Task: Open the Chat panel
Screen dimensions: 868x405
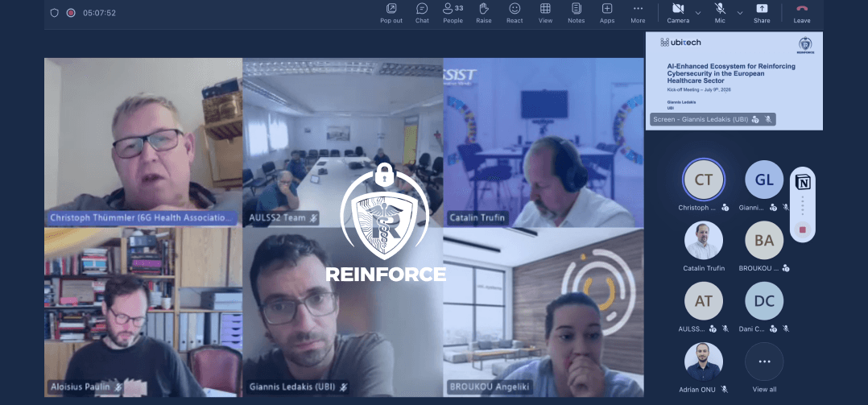Action: click(422, 13)
